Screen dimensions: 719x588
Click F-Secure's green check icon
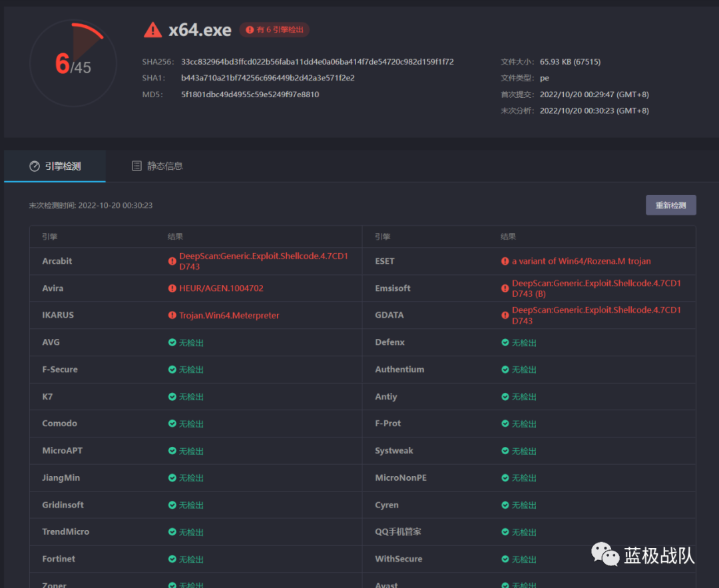(172, 369)
